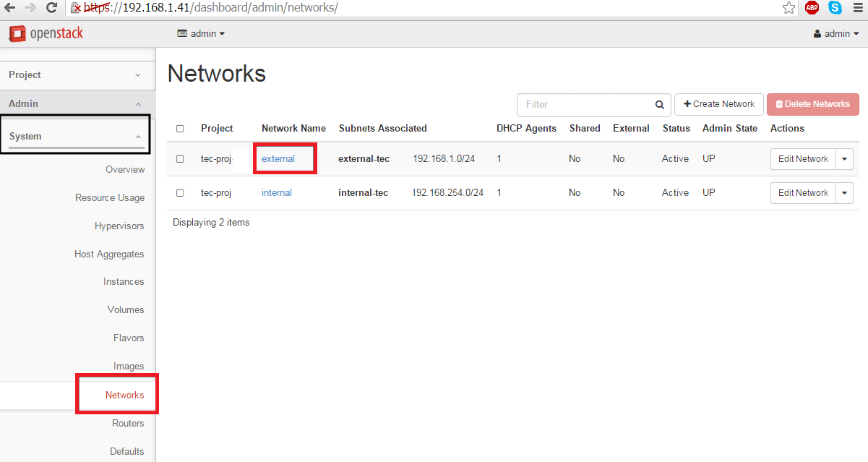Viewport: 868px width, 462px height.
Task: Open the Chrome hamburger menu
Action: [857, 8]
